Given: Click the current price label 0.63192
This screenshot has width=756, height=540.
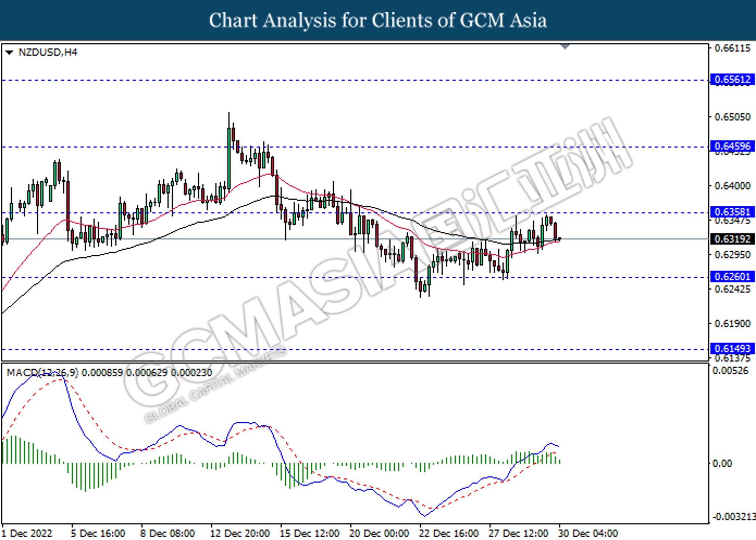Looking at the screenshot, I should (732, 239).
